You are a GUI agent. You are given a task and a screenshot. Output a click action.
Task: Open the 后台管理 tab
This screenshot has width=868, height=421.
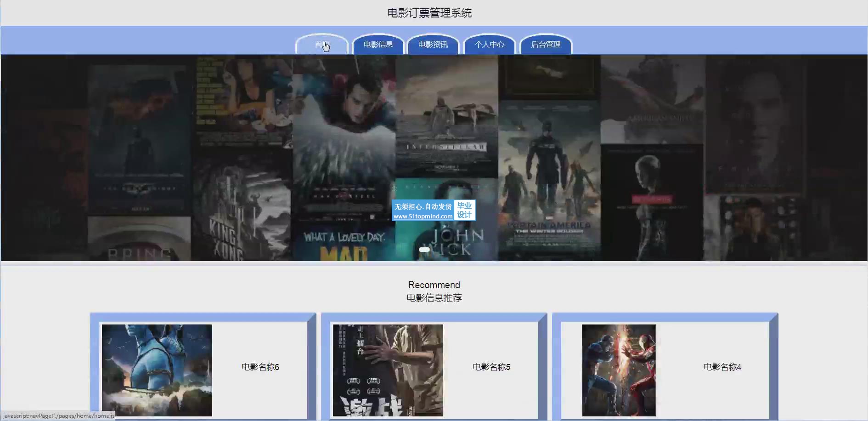546,44
